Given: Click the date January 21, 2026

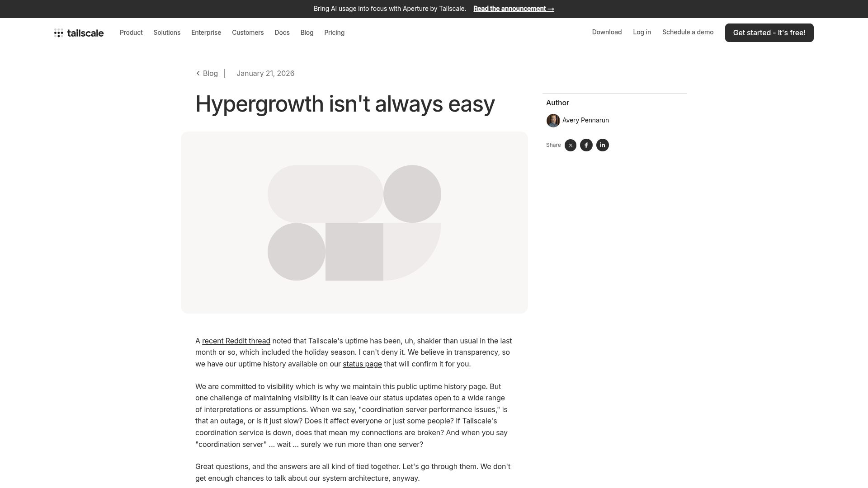Looking at the screenshot, I should pos(265,74).
